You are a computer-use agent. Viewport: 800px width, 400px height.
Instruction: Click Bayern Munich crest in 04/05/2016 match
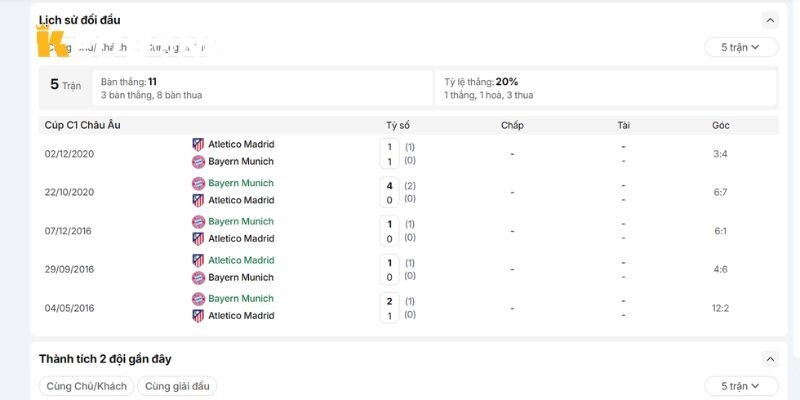click(x=198, y=299)
